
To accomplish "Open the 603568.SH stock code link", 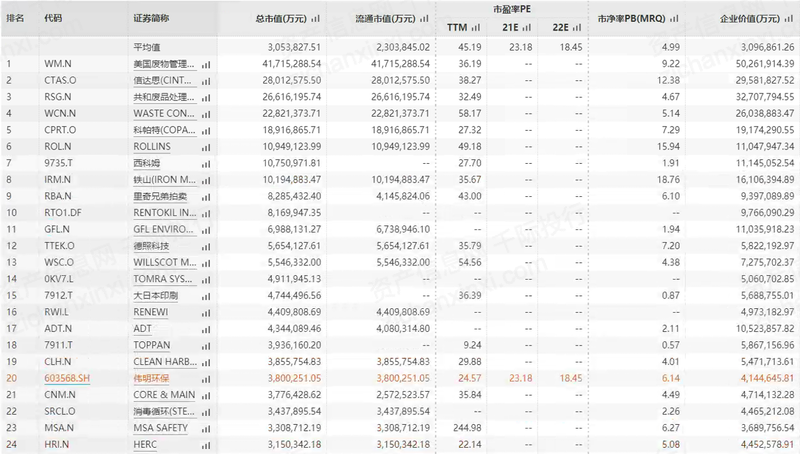I will coord(67,379).
